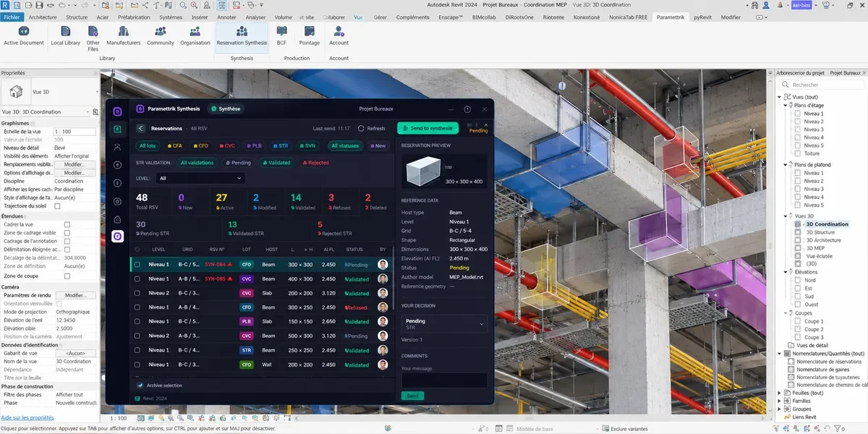868x434 pixels.
Task: Open the Aide sur les propriétés link
Action: coord(27,417)
